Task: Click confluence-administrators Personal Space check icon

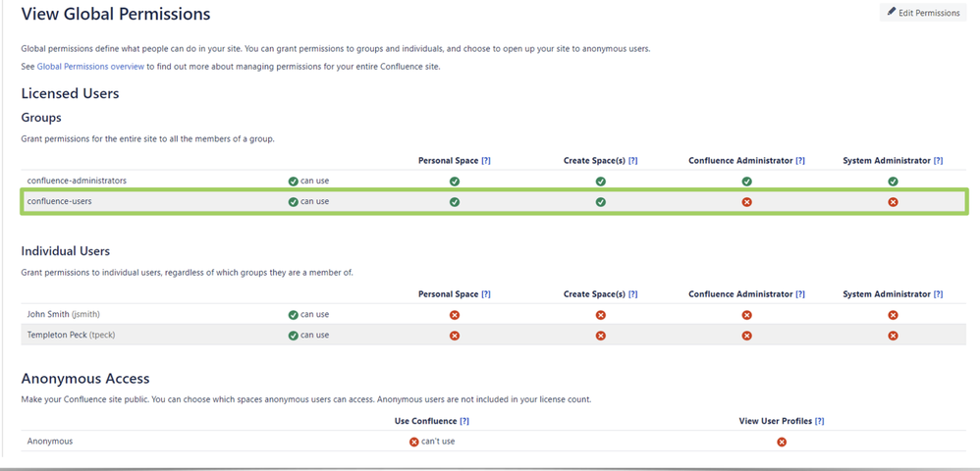Action: click(x=455, y=182)
